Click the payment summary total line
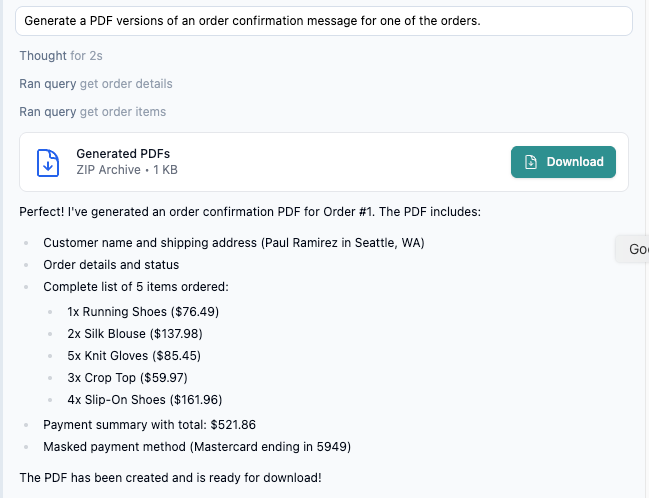Viewport: 649px width, 498px height. [149, 424]
